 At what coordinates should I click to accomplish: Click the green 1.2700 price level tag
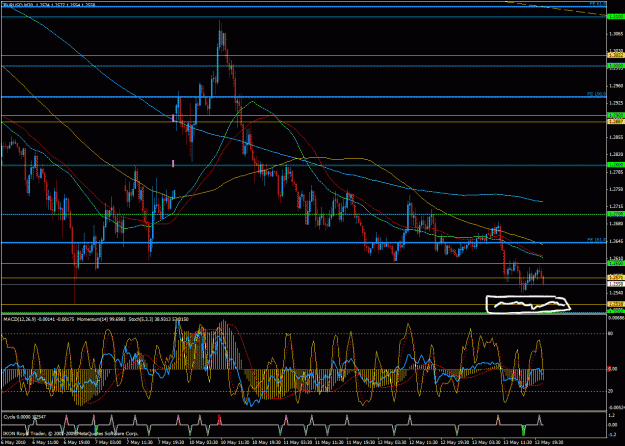(x=615, y=214)
